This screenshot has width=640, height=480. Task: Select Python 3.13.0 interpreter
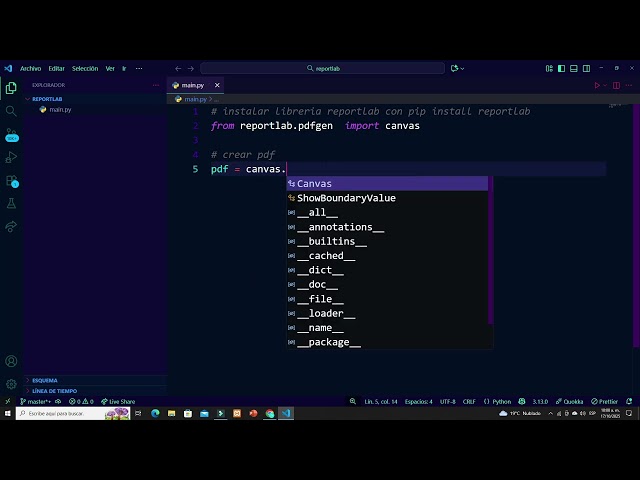click(540, 402)
